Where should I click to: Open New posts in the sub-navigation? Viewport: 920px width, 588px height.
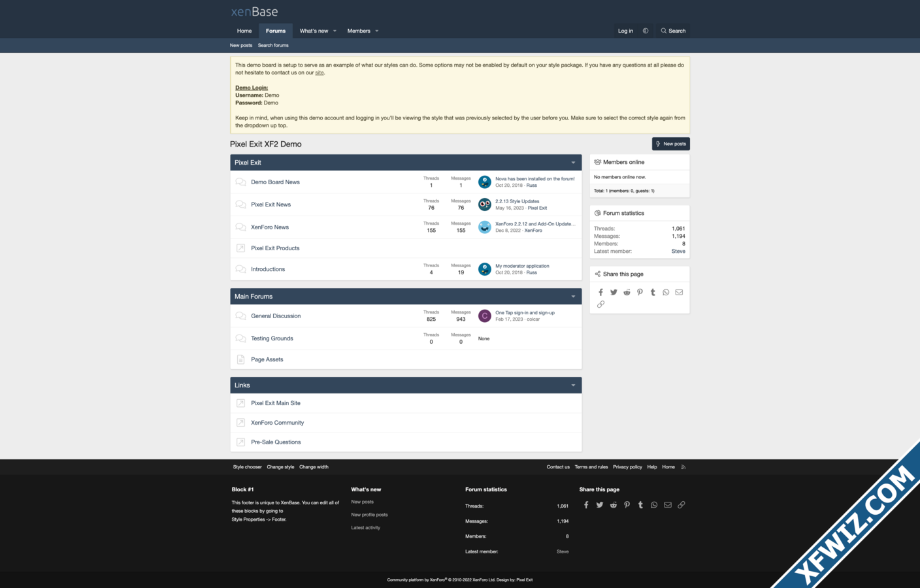241,45
